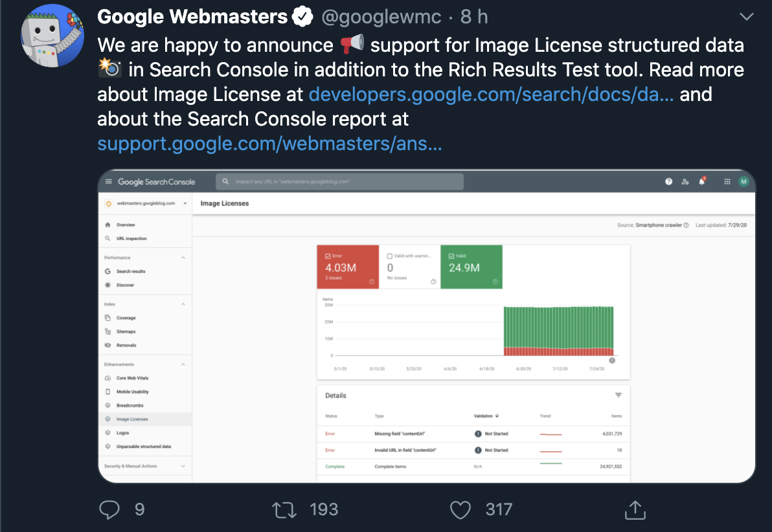Toggle the green Valid checkbox tile
This screenshot has width=772, height=532.
tap(471, 267)
